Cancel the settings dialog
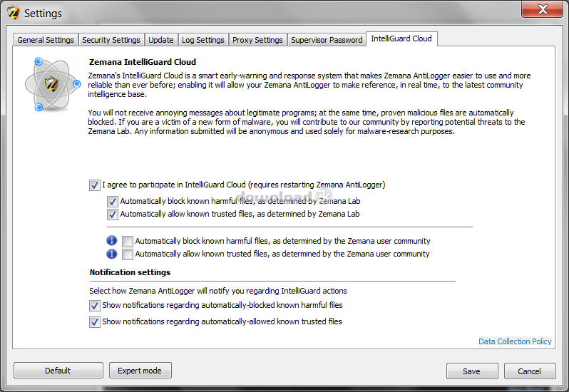569x392 pixels. 530,371
